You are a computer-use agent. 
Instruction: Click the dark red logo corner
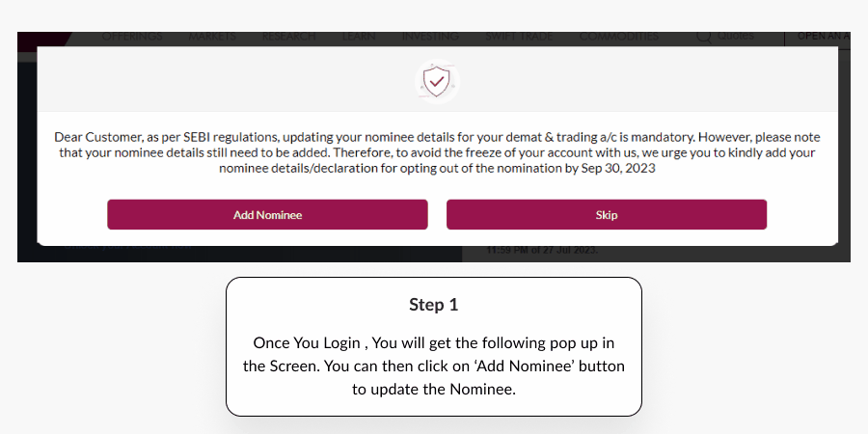pyautogui.click(x=44, y=40)
